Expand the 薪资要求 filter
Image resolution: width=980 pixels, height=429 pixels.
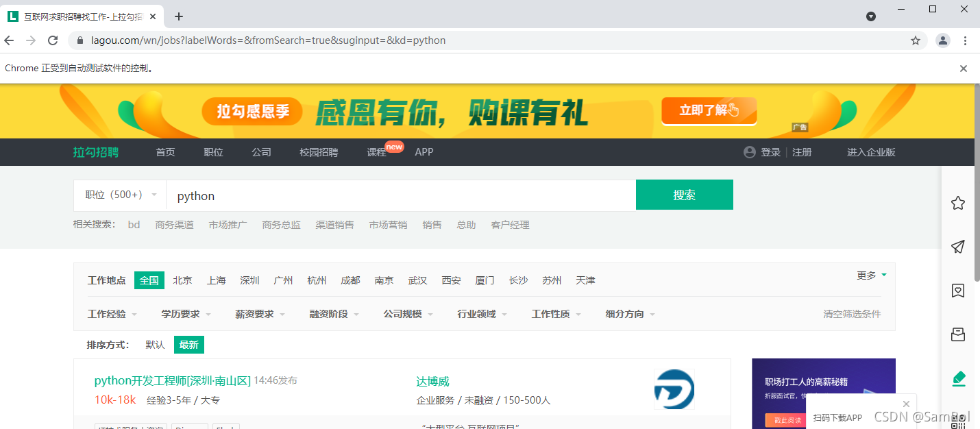pyautogui.click(x=260, y=314)
